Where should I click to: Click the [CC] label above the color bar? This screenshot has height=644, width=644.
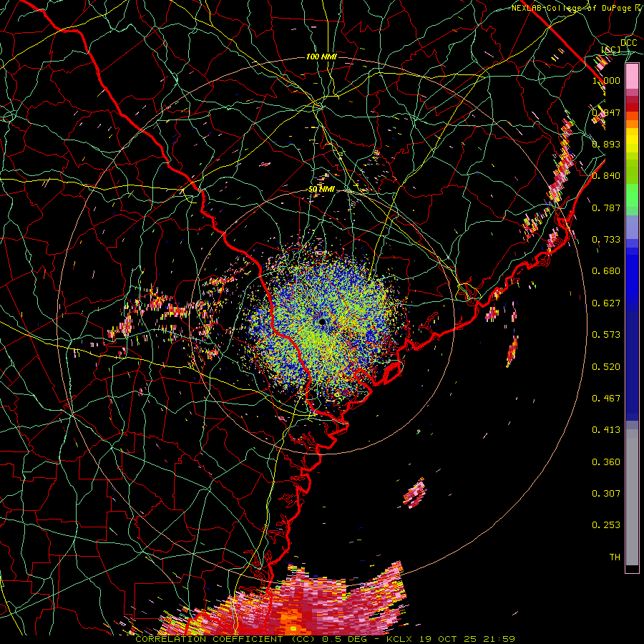610,49
